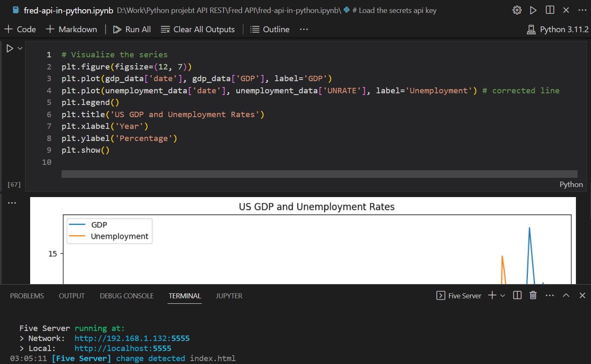Open the run cell options chevron
591x364 pixels.
tap(20, 49)
